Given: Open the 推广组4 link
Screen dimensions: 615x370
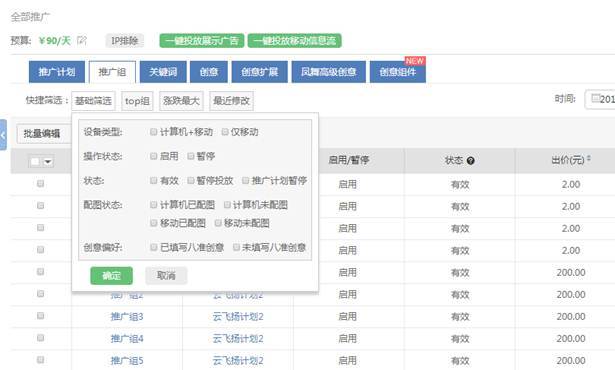Looking at the screenshot, I should (127, 338).
